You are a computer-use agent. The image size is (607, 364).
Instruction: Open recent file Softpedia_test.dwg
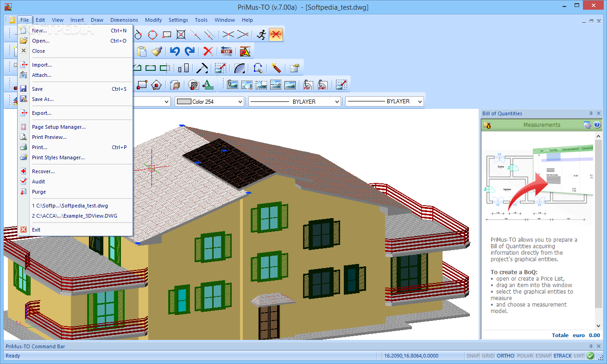click(x=76, y=206)
